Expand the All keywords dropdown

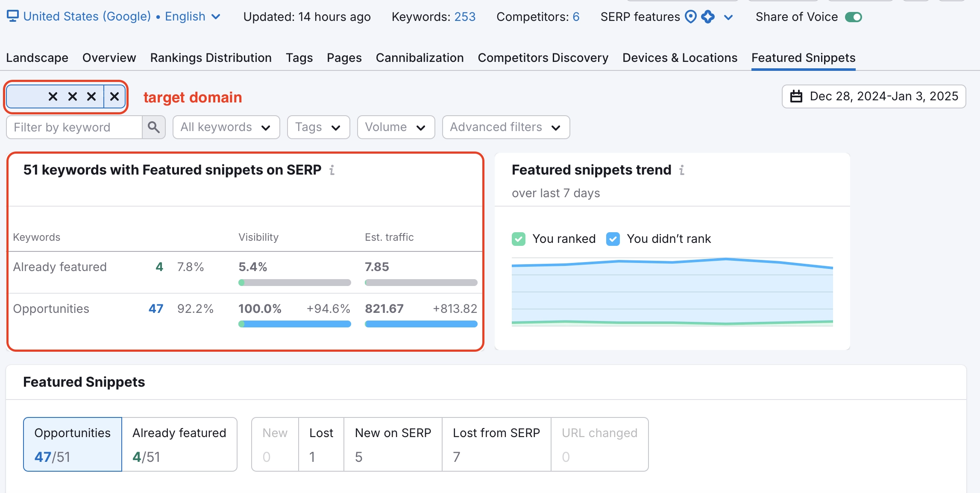click(226, 127)
